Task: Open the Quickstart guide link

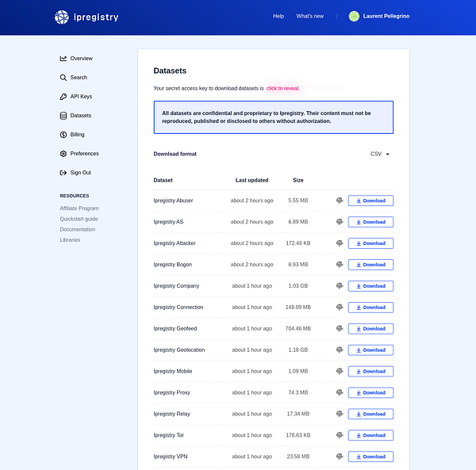Action: (x=79, y=219)
